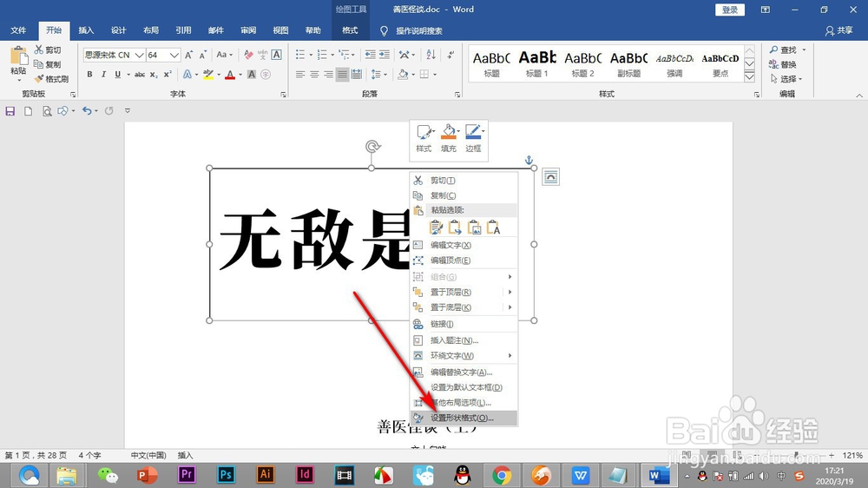Viewport: 868px width, 488px height.
Task: Switch to the Insert tab
Action: click(x=86, y=30)
